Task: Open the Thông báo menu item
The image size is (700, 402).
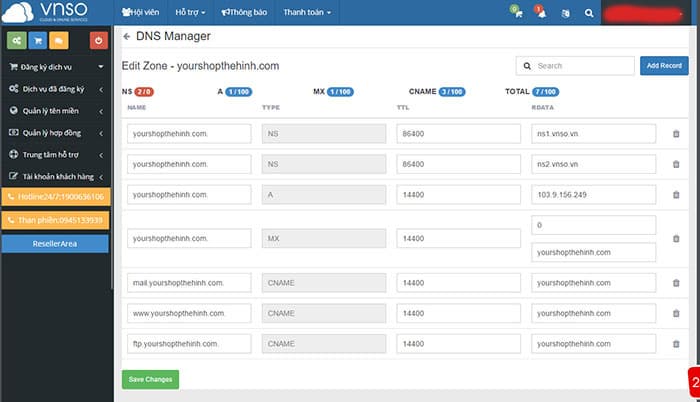Action: point(244,12)
